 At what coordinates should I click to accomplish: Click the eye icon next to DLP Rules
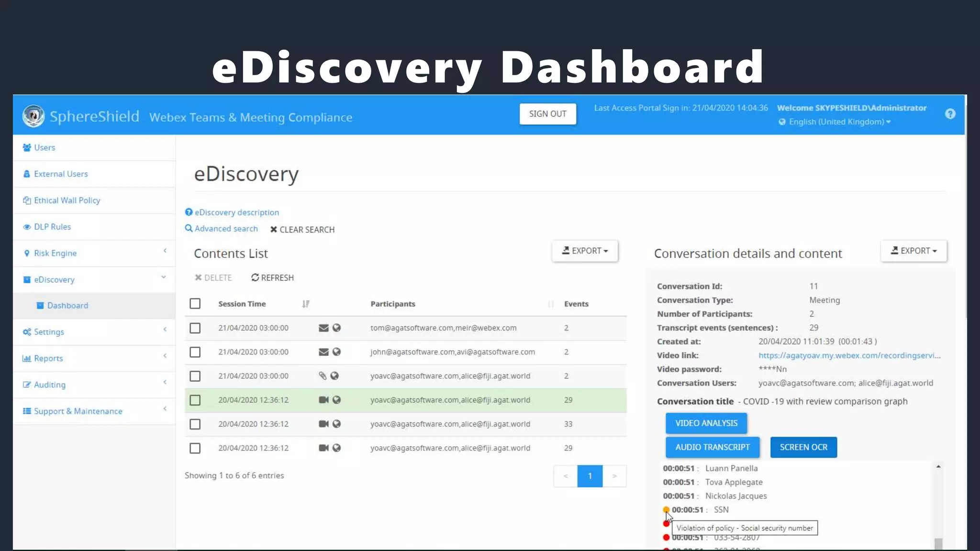27,227
